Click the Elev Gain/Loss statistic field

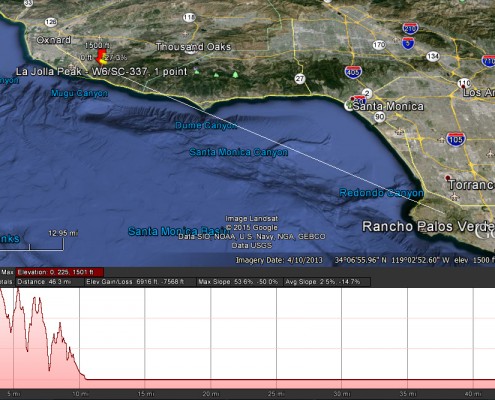coord(140,282)
